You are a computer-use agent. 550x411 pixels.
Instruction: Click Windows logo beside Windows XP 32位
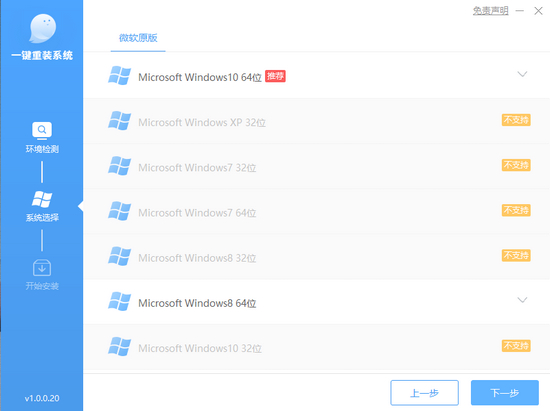[x=120, y=121]
